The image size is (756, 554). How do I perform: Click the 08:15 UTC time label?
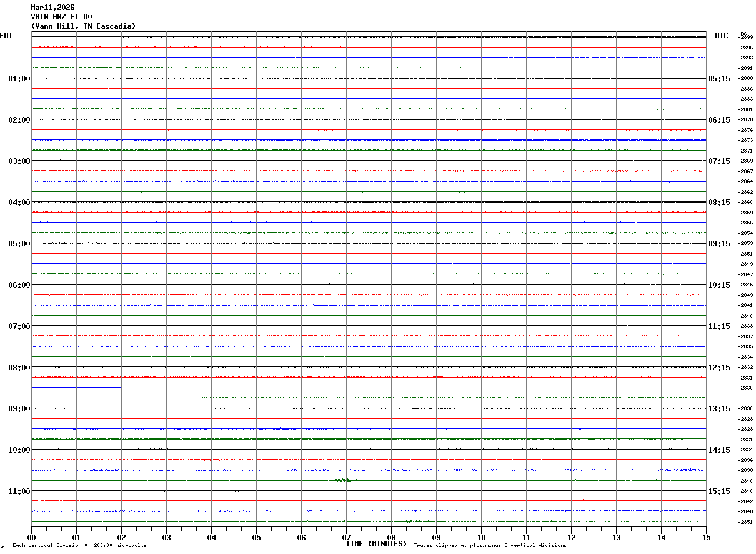719,203
